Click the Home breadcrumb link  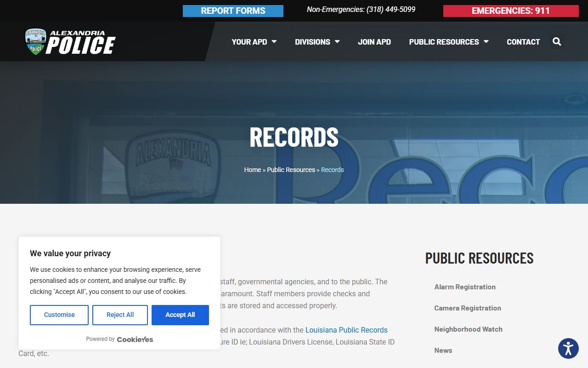click(253, 170)
